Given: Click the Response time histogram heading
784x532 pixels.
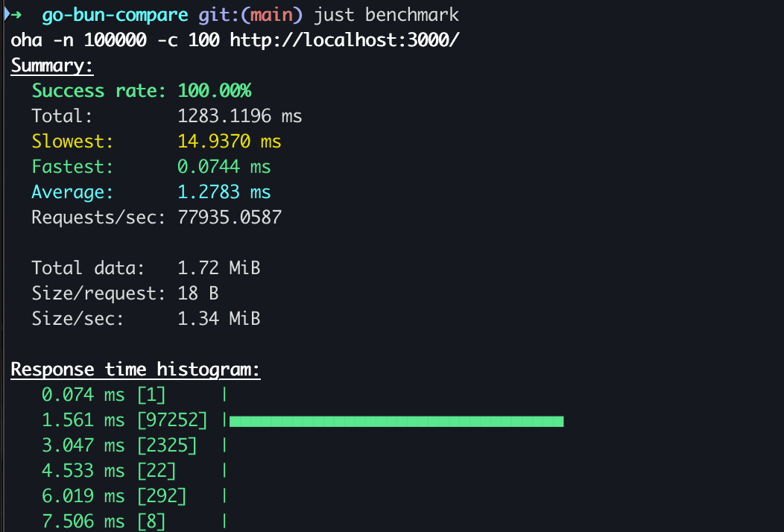Looking at the screenshot, I should click(135, 369).
